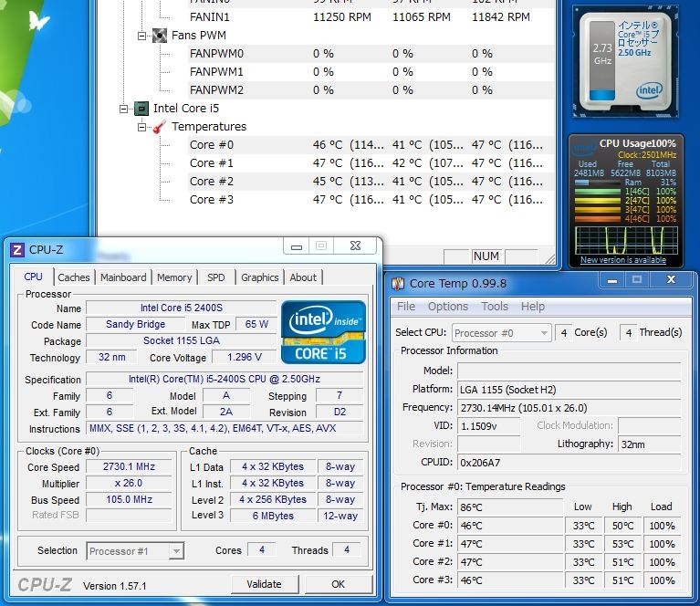Switch to the Mainboard tab in CPU-Z
This screenshot has width=700, height=606.
(x=123, y=277)
